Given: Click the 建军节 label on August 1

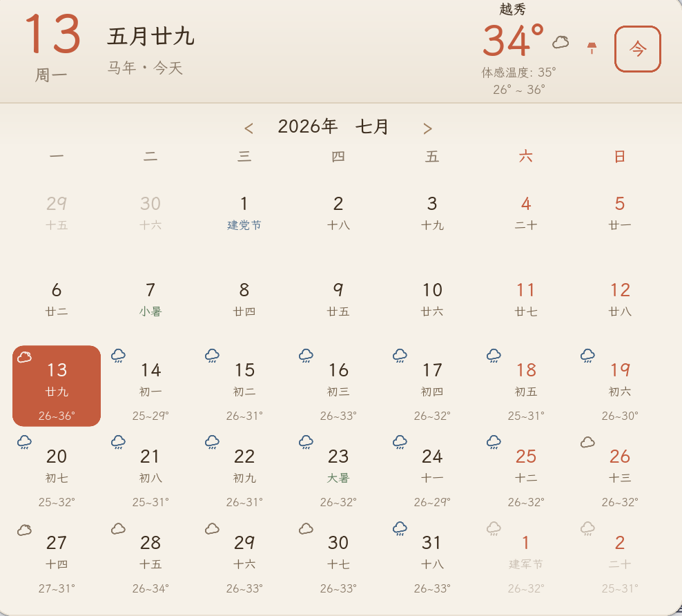Looking at the screenshot, I should pos(526,565).
